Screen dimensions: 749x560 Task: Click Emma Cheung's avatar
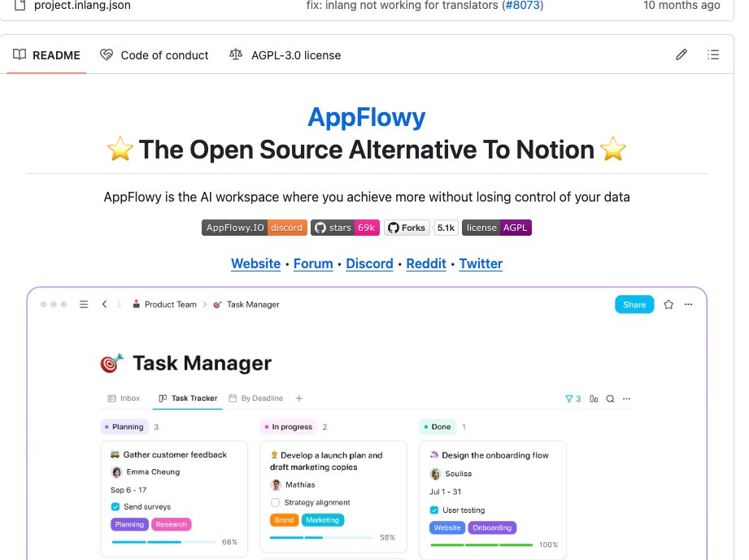tap(116, 472)
